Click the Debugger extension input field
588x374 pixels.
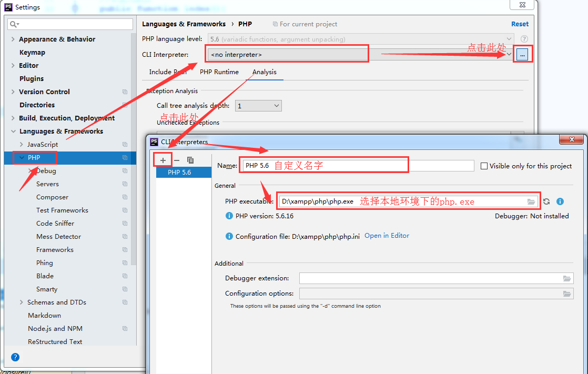pyautogui.click(x=436, y=278)
